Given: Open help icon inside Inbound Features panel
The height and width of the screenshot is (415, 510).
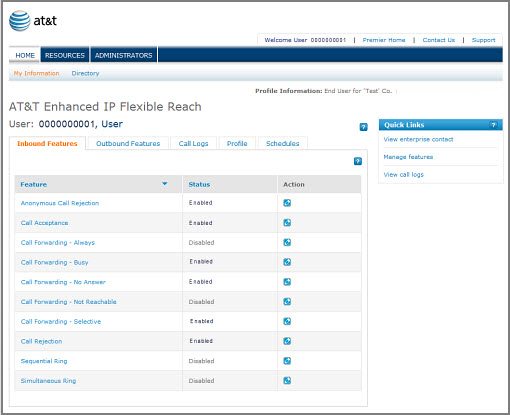Looking at the screenshot, I should click(358, 161).
